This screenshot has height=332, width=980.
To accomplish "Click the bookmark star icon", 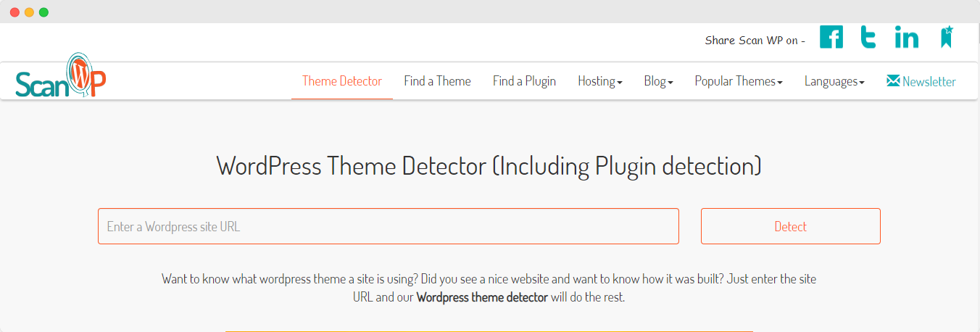I will (x=947, y=37).
